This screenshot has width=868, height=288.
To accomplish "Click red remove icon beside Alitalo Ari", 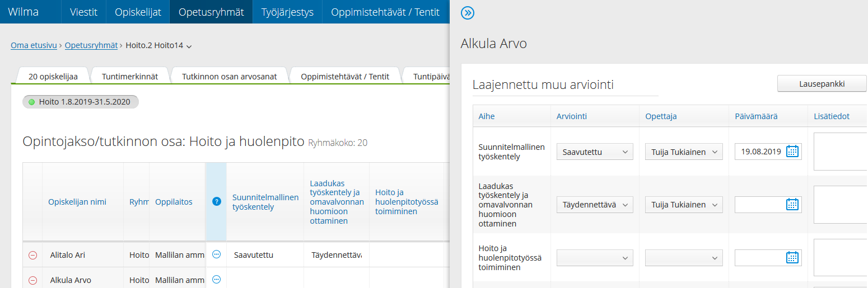I will [32, 255].
